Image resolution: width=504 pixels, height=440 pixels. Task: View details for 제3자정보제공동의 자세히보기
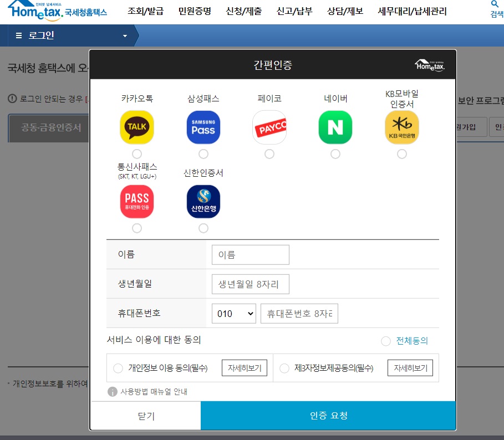click(x=410, y=368)
